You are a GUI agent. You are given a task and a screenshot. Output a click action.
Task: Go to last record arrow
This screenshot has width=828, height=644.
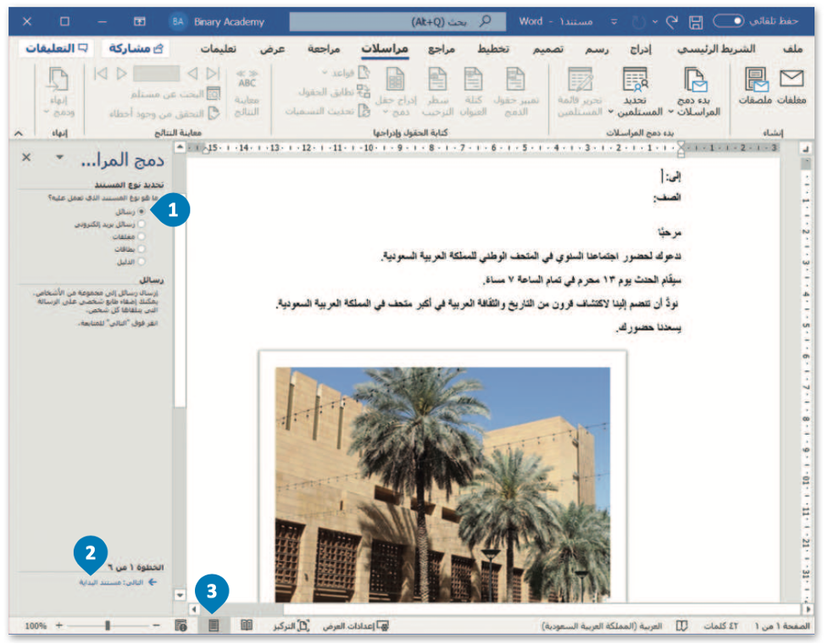click(x=213, y=74)
